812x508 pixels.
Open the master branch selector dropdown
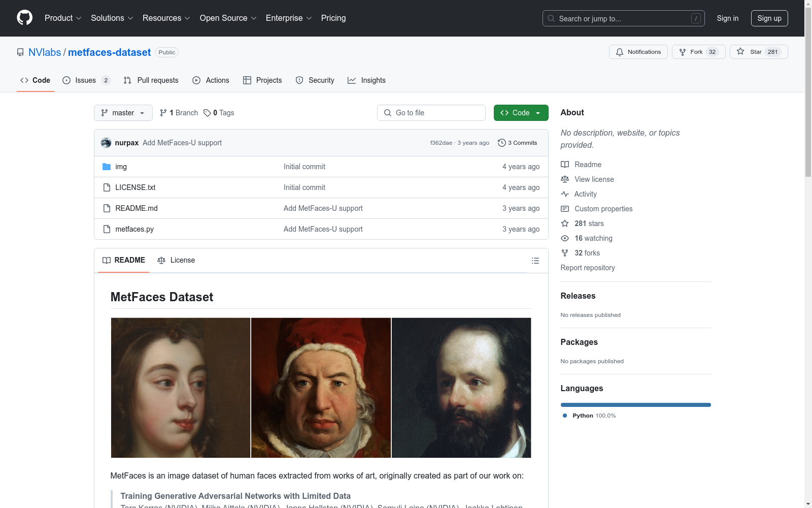(123, 113)
